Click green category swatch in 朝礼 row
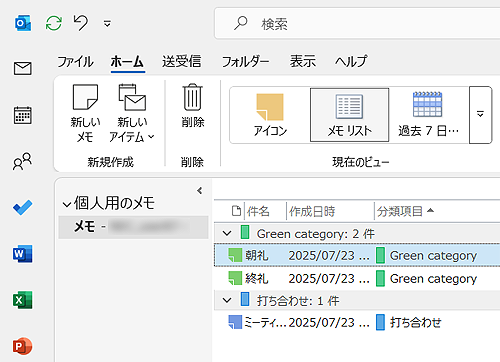500x362 pixels. pyautogui.click(x=380, y=256)
